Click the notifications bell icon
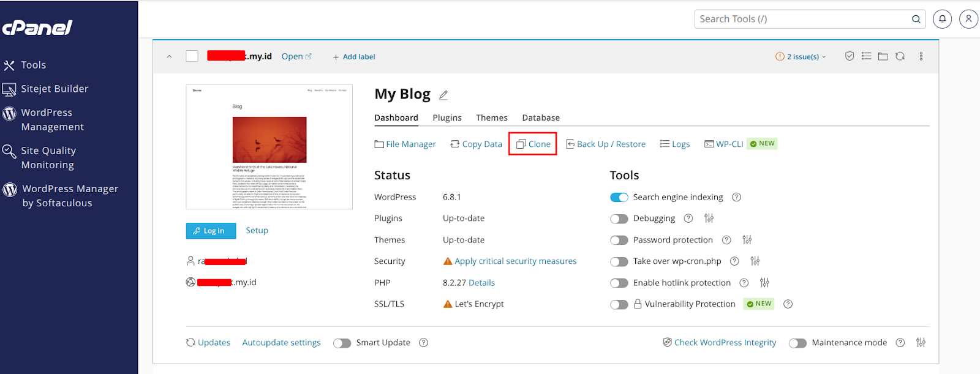 point(942,19)
